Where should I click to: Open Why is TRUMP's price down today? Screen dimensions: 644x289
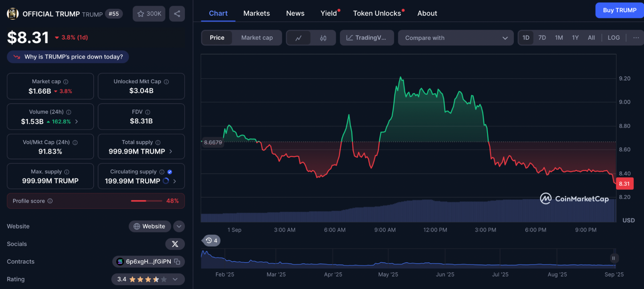(68, 57)
